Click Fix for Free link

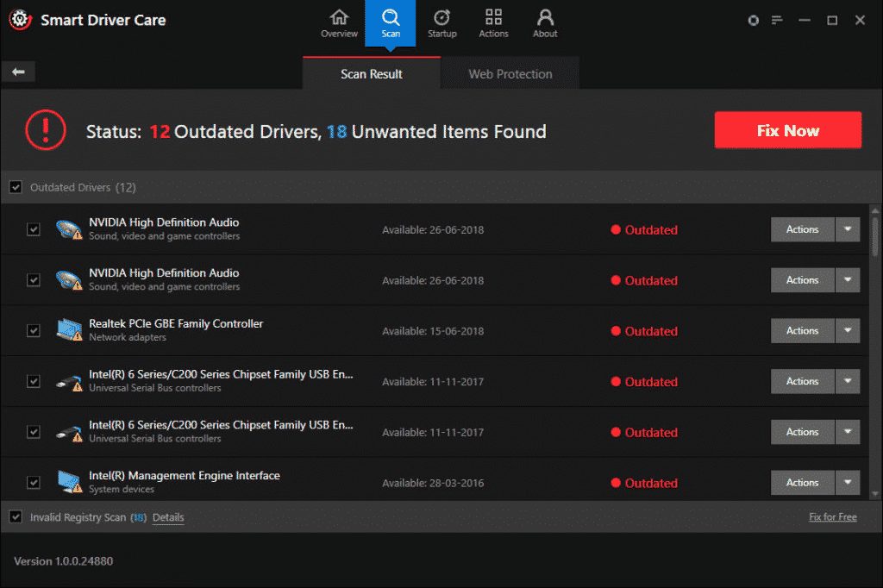(x=833, y=517)
